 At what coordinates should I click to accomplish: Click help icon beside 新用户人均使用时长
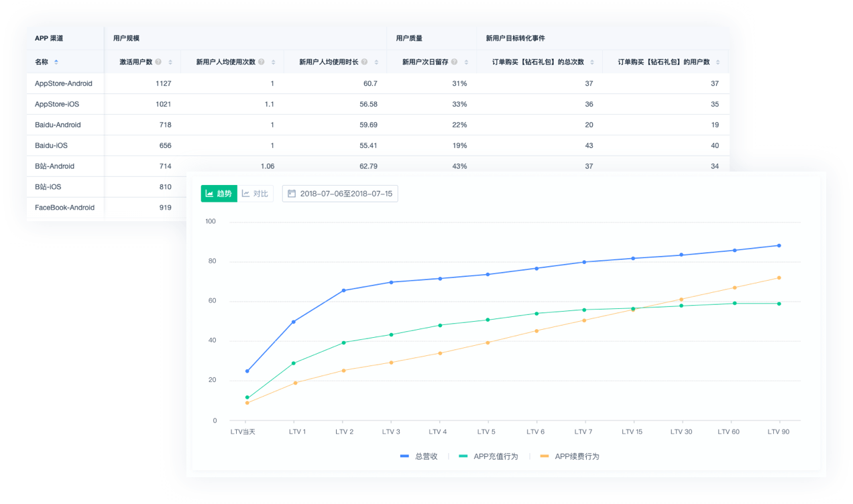[x=364, y=62]
